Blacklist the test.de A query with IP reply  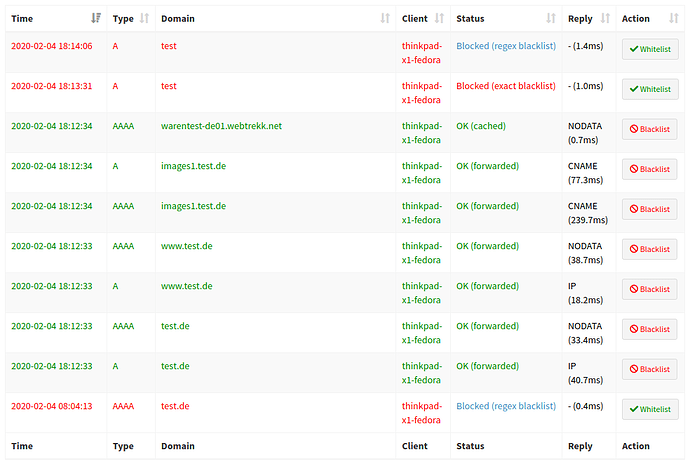click(x=649, y=369)
